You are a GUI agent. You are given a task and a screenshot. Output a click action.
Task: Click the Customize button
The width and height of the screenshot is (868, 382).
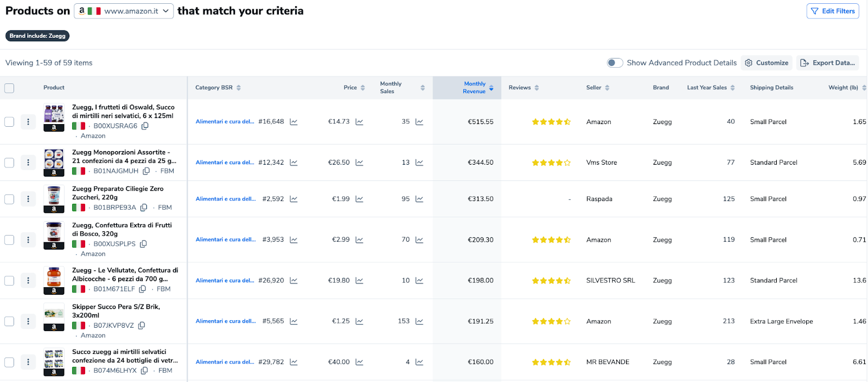point(767,63)
